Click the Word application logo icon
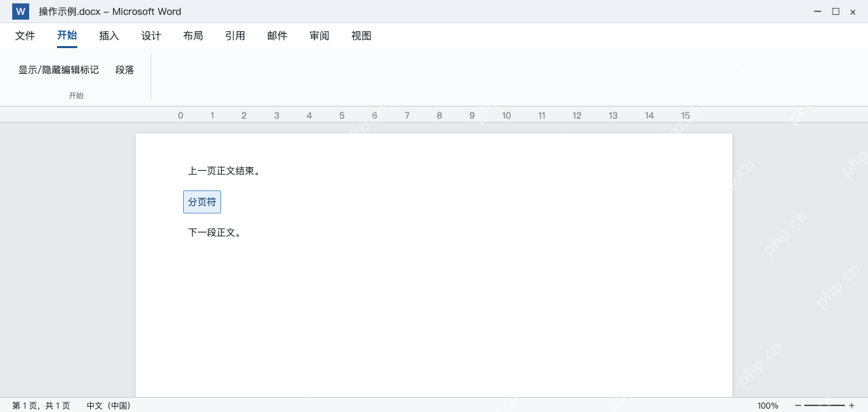The width and height of the screenshot is (868, 412). (20, 12)
